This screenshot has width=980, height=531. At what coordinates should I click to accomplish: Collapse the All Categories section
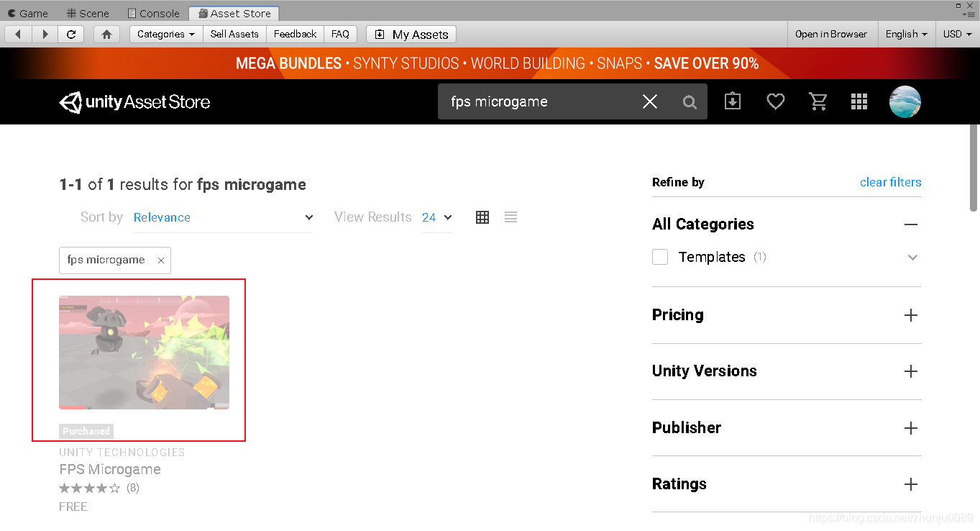pos(911,224)
